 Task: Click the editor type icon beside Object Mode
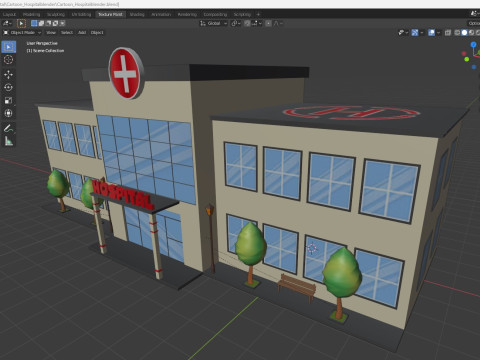pos(6,32)
